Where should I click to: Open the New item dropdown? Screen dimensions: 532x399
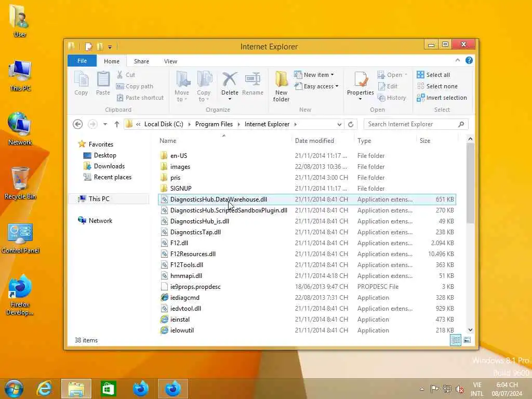pos(314,75)
